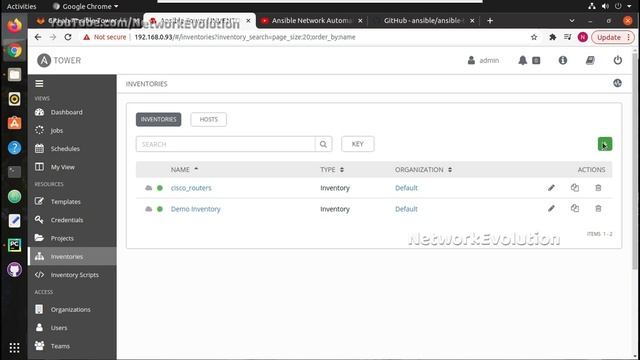Expand the tab search chevron

point(572,20)
